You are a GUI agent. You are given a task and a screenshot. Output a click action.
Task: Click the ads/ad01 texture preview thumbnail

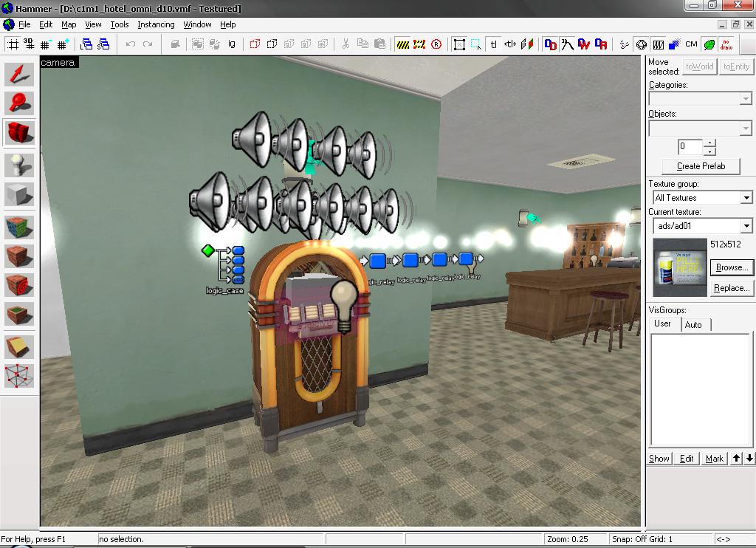click(x=679, y=267)
